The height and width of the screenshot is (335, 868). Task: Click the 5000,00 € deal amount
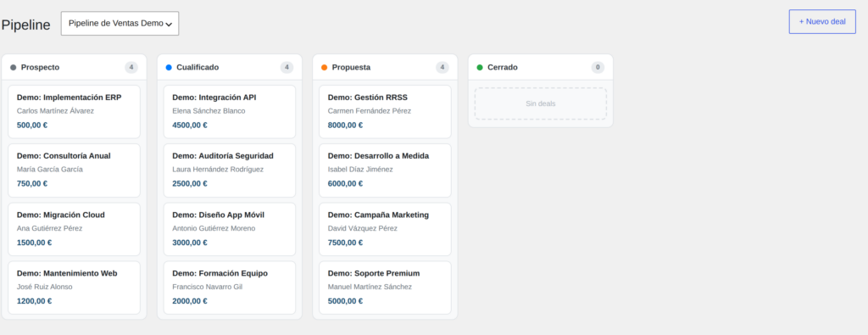pyautogui.click(x=346, y=301)
